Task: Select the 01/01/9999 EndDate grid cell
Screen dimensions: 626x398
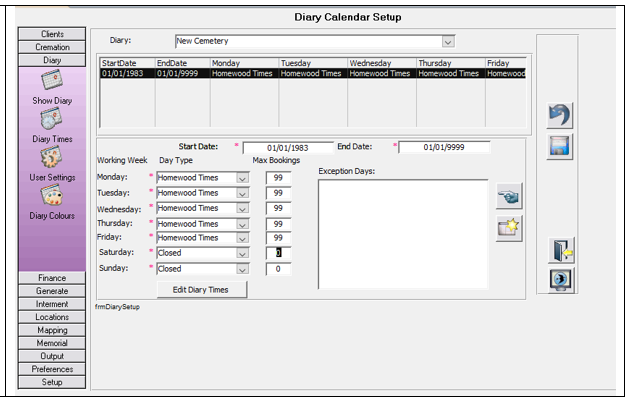Action: (182, 73)
